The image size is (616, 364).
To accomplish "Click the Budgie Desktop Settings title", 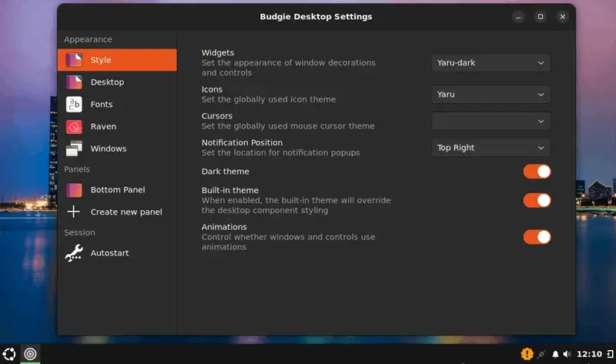I will coord(316,17).
